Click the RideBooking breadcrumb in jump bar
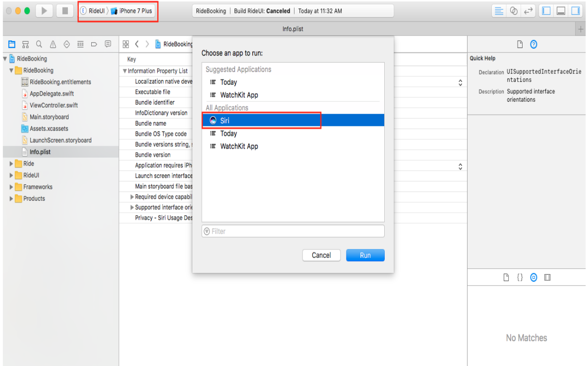The image size is (588, 366). pos(175,44)
